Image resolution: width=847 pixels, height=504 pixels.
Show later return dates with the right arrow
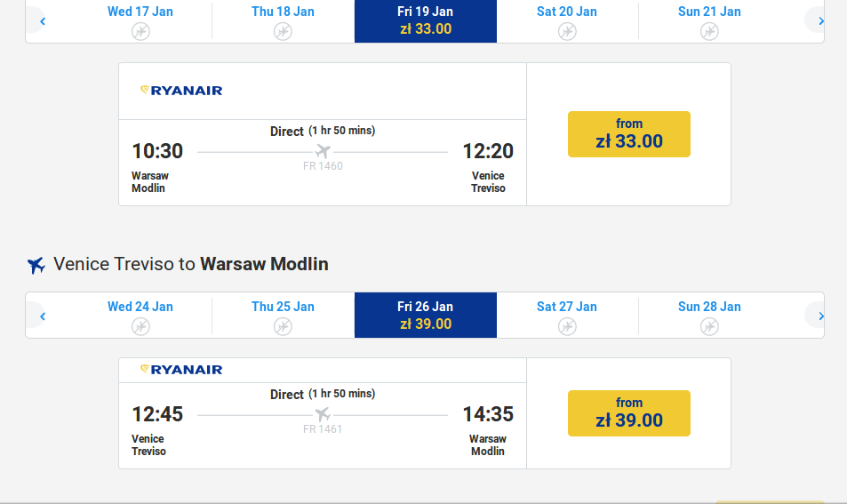(x=820, y=316)
